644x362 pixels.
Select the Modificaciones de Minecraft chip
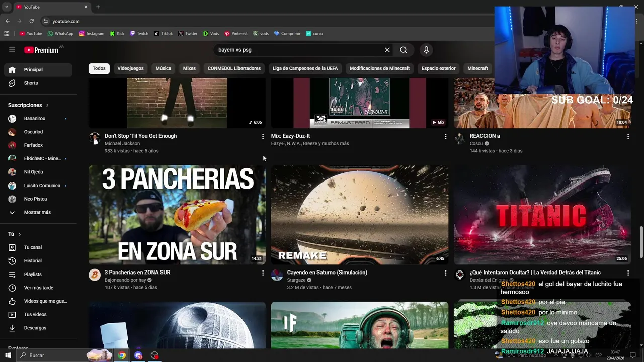pos(379,68)
